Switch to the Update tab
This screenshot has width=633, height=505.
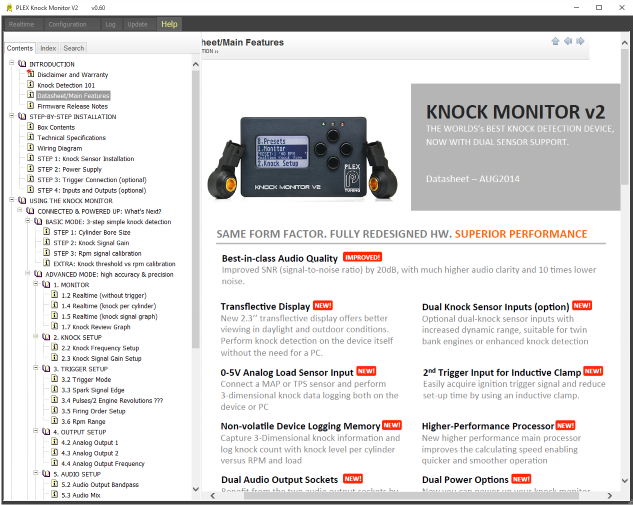pos(137,25)
